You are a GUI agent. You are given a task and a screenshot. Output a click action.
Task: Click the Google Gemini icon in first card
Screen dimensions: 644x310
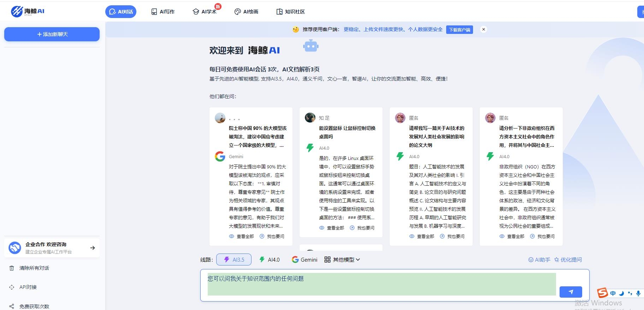(220, 156)
